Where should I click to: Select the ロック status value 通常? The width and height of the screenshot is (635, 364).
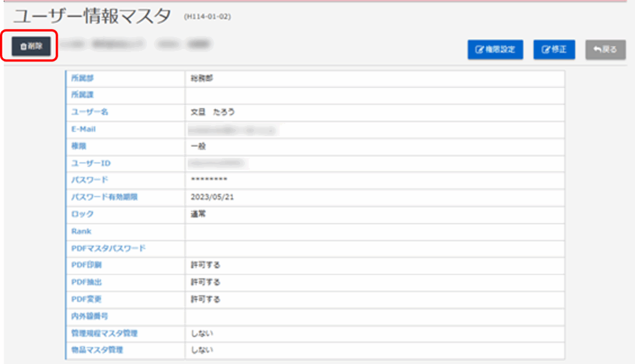[198, 214]
